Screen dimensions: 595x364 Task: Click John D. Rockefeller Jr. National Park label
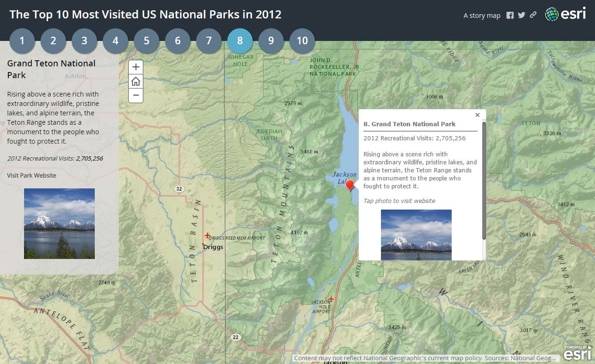tap(335, 67)
